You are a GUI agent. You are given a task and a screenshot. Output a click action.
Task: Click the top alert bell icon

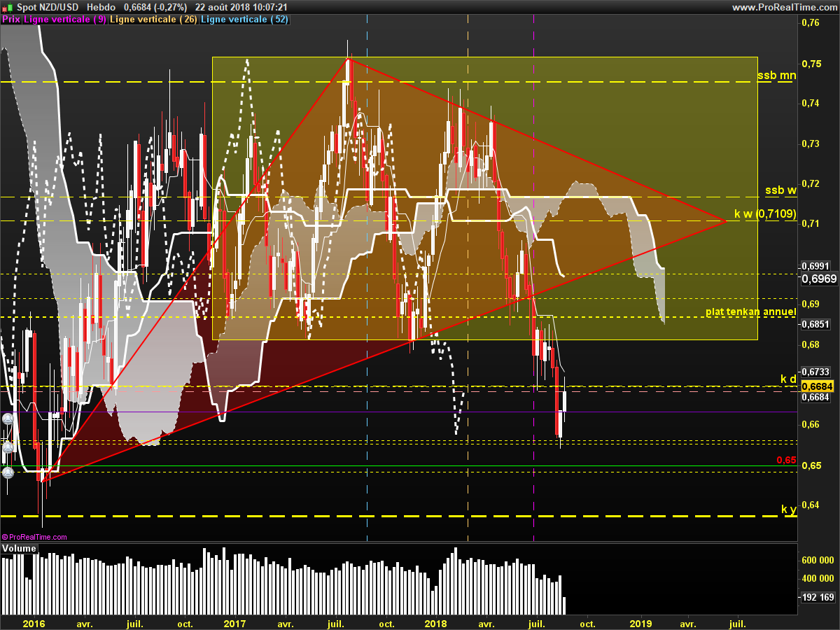pyautogui.click(x=8, y=419)
